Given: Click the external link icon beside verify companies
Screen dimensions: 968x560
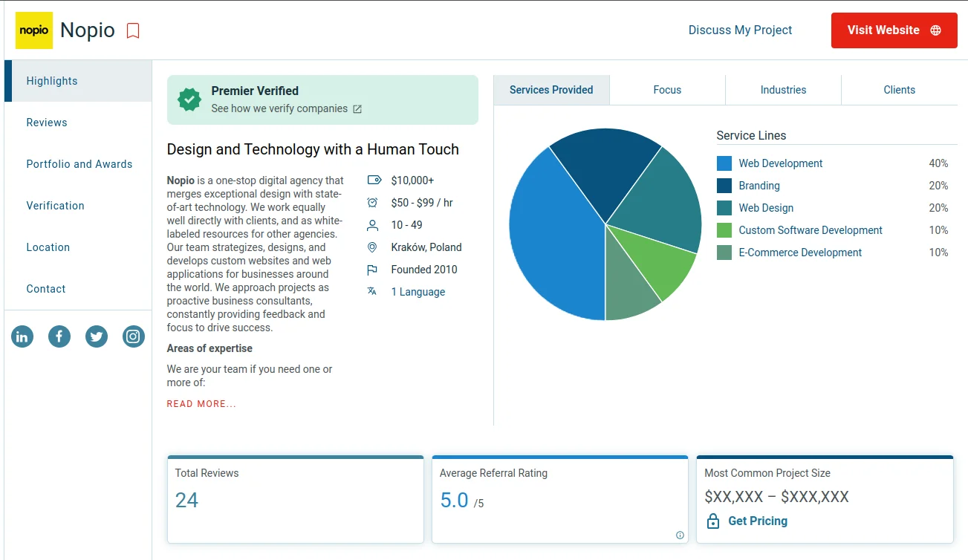Looking at the screenshot, I should click(357, 109).
